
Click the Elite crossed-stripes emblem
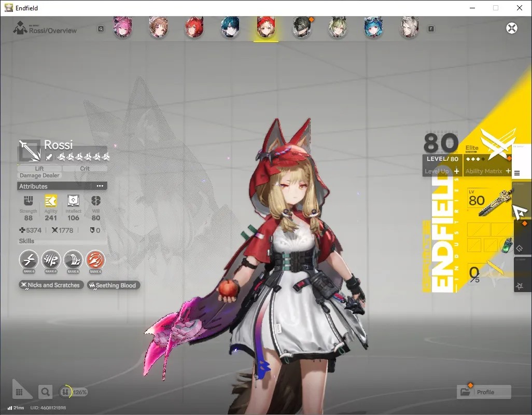point(498,144)
